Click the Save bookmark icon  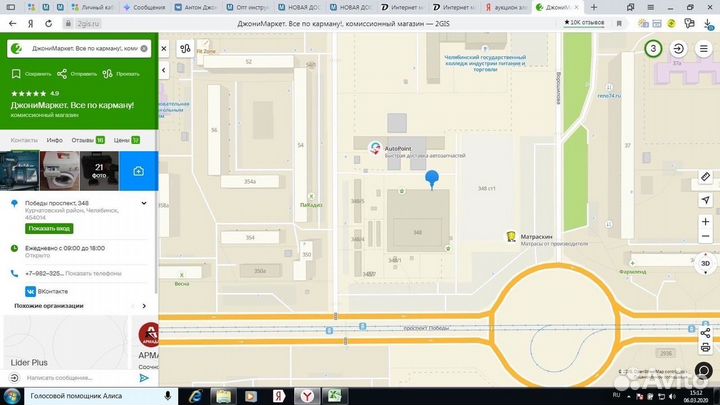pos(16,74)
